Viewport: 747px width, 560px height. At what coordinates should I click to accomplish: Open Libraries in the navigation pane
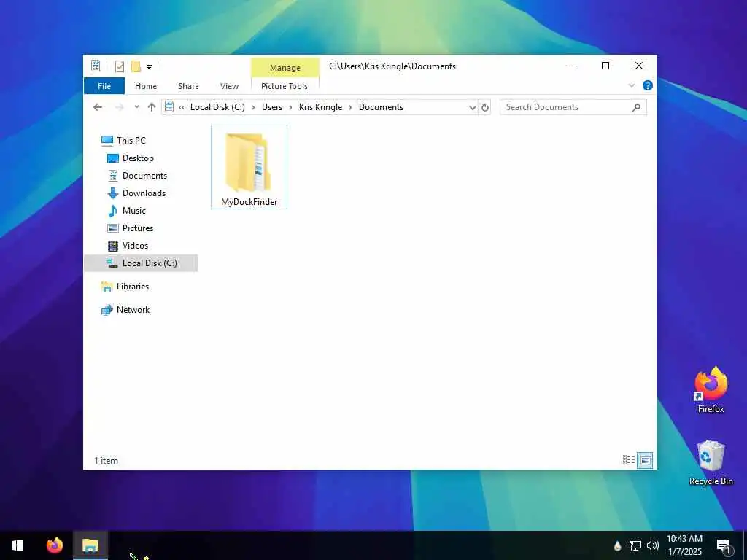tap(125, 286)
